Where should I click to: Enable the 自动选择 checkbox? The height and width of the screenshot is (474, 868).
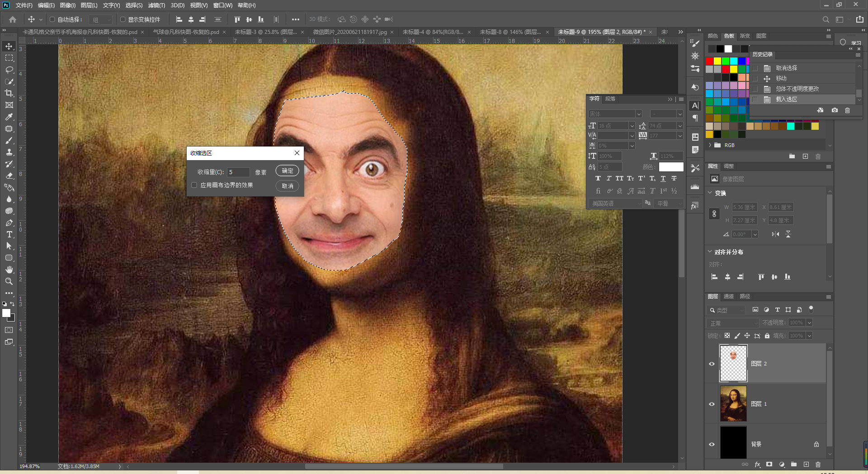[x=52, y=19]
